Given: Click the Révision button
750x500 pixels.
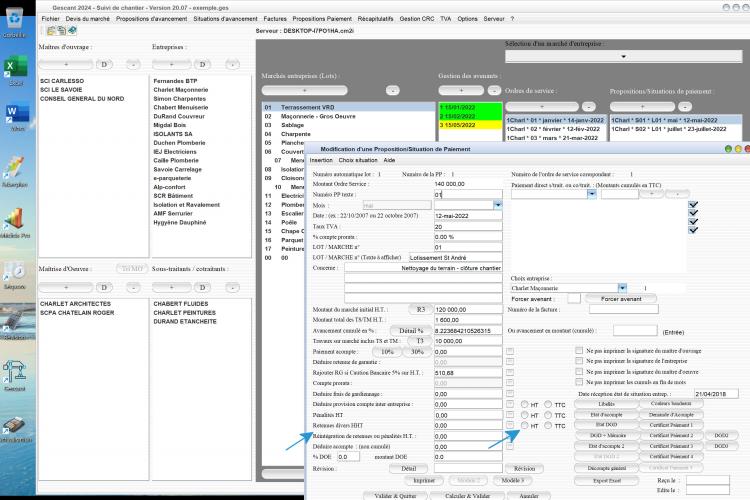Looking at the screenshot, I should [x=525, y=468].
